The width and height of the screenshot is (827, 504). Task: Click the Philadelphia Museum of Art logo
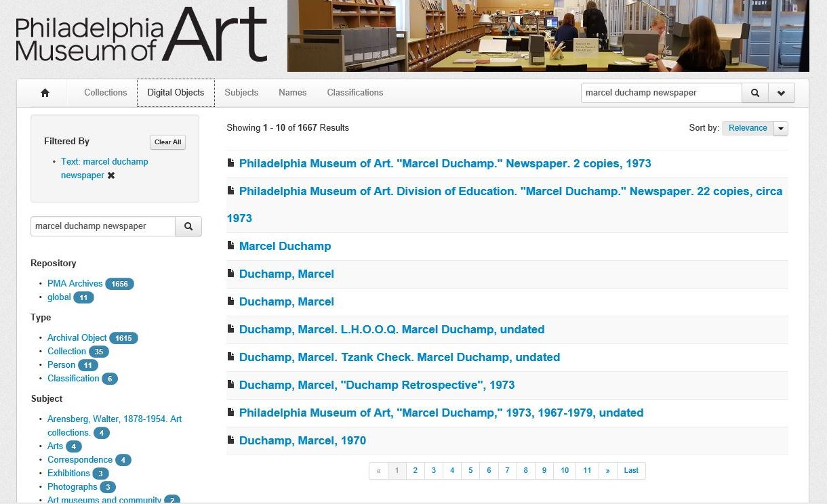click(141, 35)
